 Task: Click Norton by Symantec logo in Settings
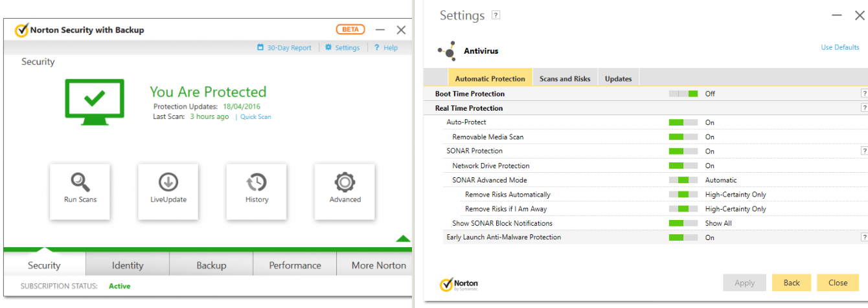pyautogui.click(x=459, y=285)
